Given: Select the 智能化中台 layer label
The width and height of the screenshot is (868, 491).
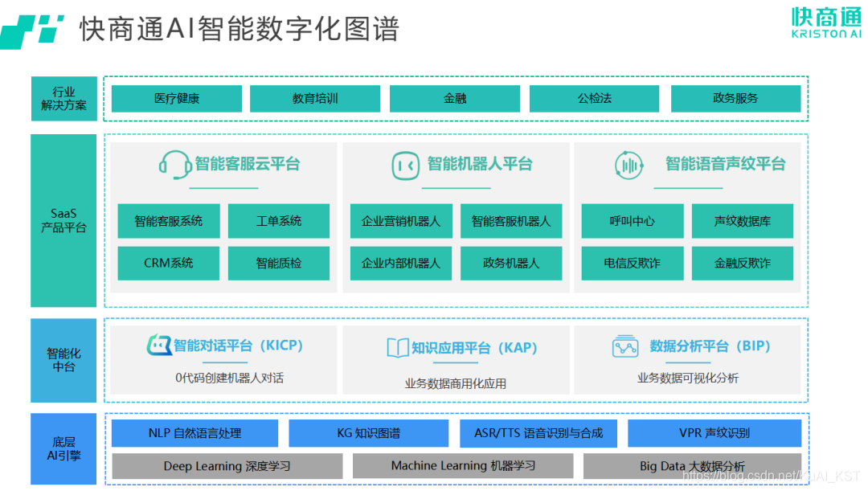Looking at the screenshot, I should click(x=63, y=360).
